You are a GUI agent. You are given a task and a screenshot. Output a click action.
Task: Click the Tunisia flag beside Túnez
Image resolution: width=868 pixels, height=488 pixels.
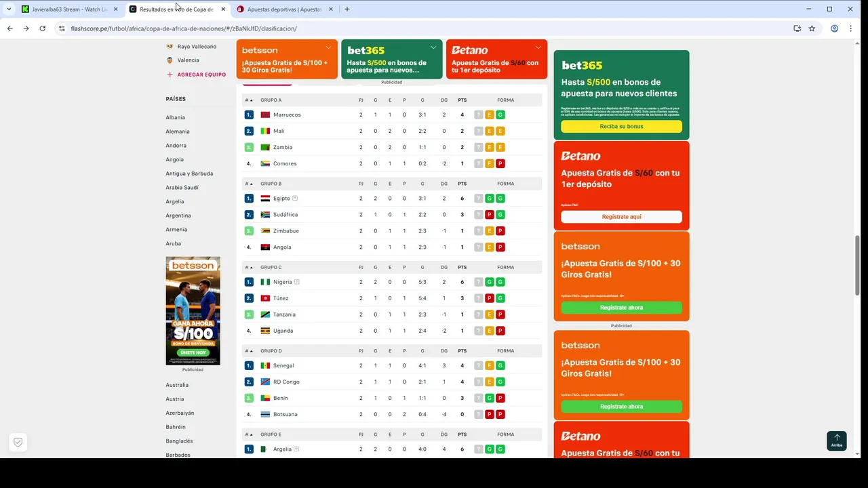pos(265,298)
